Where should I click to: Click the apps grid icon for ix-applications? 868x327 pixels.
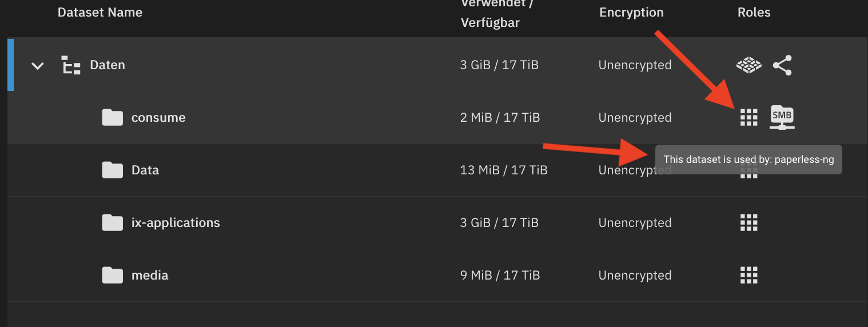pyautogui.click(x=748, y=222)
